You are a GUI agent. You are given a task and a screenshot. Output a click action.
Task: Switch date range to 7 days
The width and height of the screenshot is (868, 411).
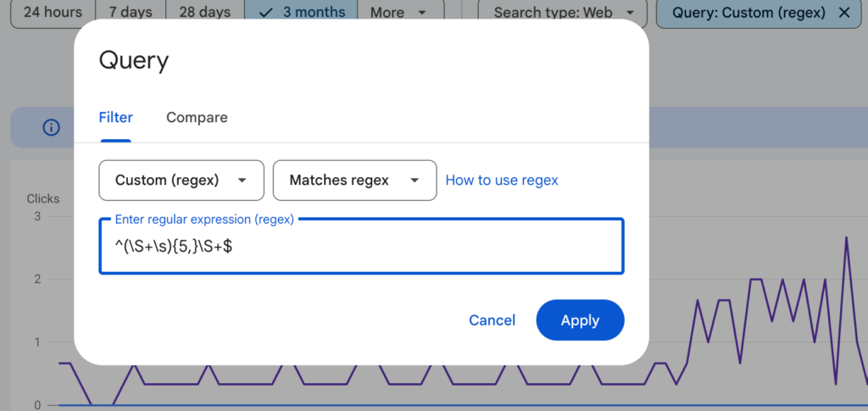pos(130,13)
